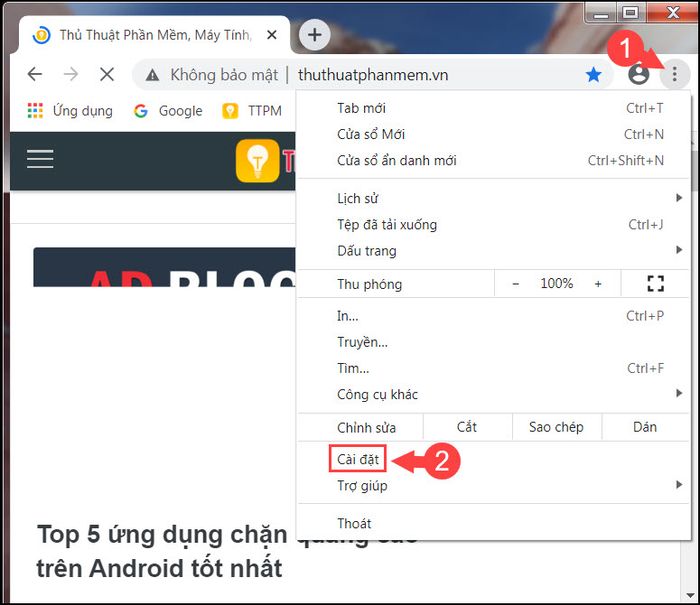Viewport: 700px width, 605px height.
Task: Click the address bar URL thuthuatphanmem.vn
Action: [x=373, y=75]
